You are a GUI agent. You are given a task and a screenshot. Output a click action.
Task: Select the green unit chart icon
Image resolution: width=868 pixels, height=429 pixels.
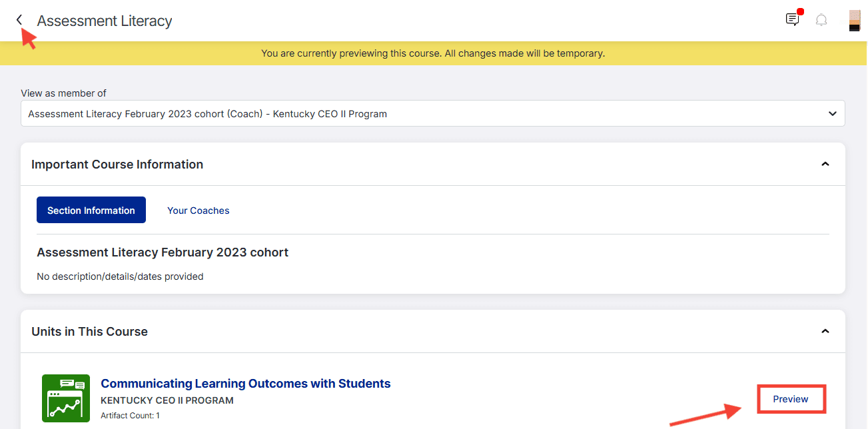tap(66, 398)
